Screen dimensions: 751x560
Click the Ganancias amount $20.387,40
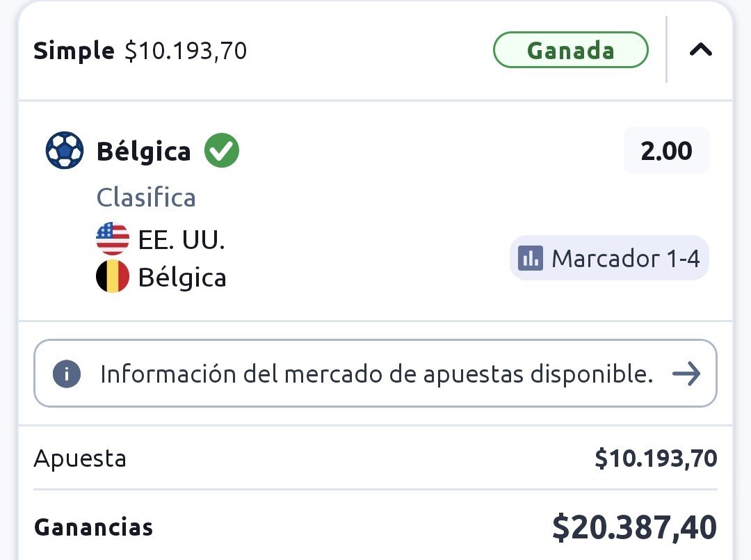click(x=635, y=527)
